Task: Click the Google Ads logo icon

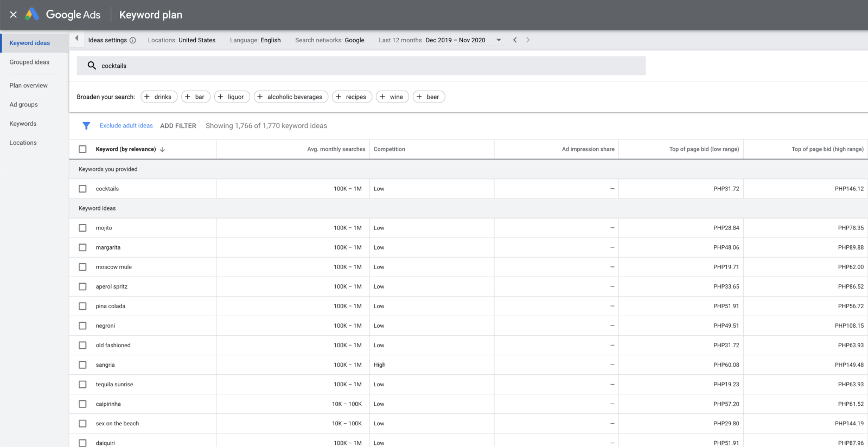Action: [x=32, y=14]
